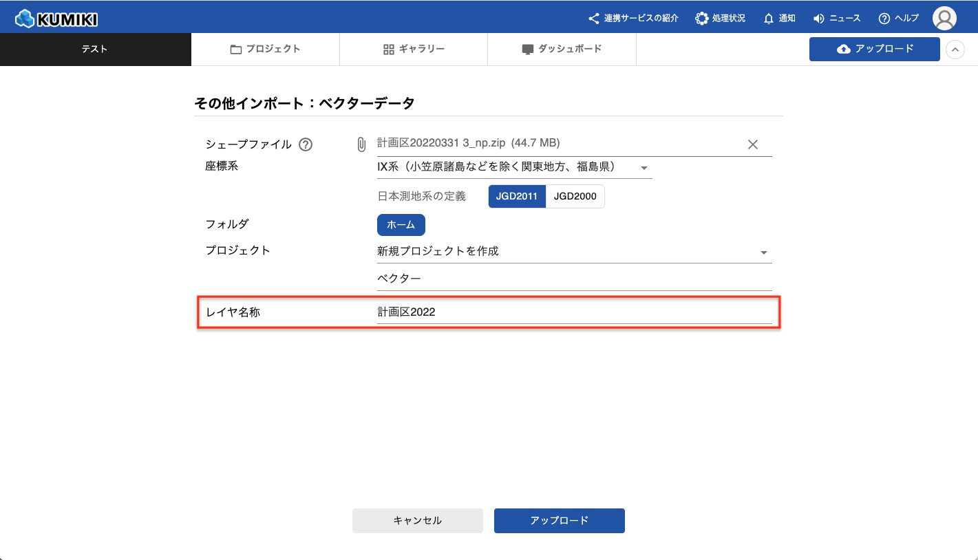The height and width of the screenshot is (560, 978).
Task: Click the notification bell icon
Action: (769, 19)
